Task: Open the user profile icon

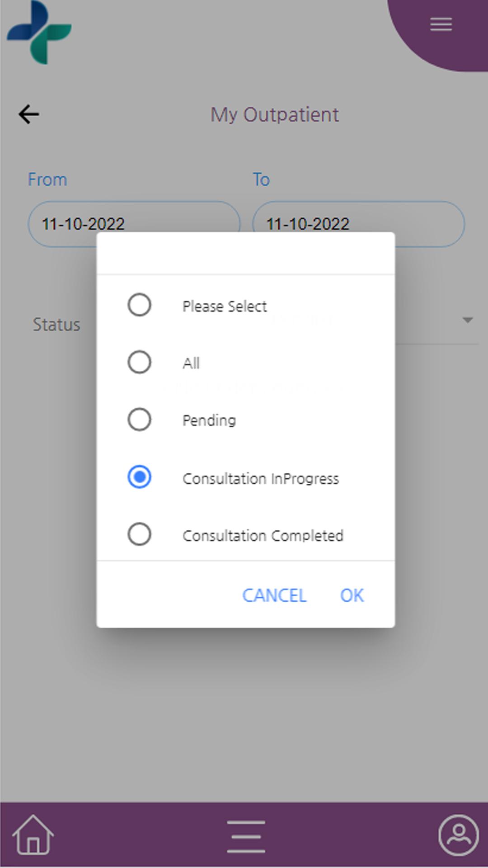Action: pos(458,835)
